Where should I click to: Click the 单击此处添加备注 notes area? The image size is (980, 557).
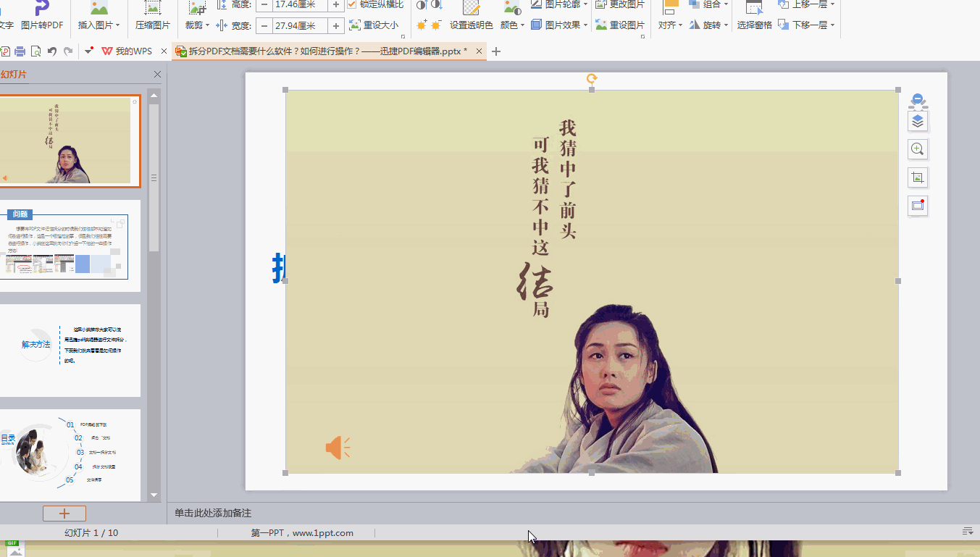pos(213,513)
